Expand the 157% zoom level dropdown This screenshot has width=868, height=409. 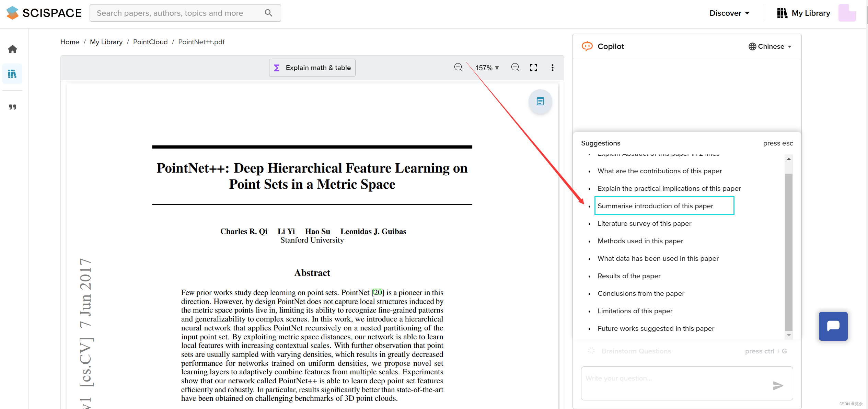(x=487, y=68)
